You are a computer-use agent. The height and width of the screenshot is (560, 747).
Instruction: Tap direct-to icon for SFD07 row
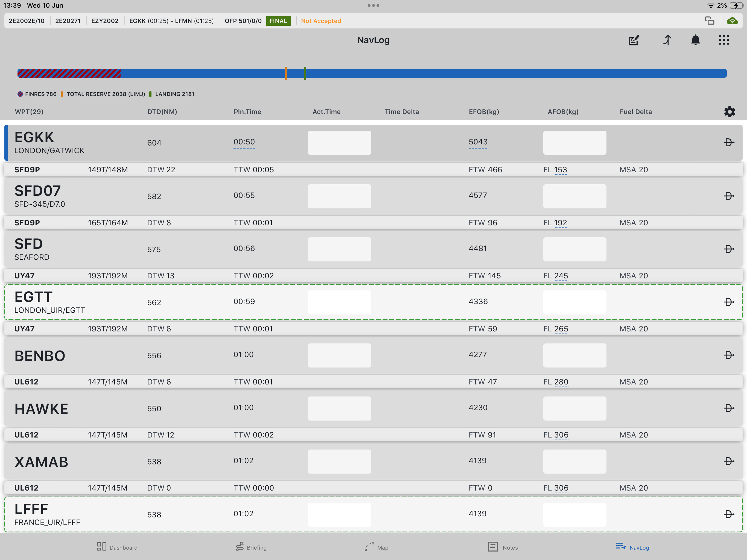pyautogui.click(x=729, y=196)
